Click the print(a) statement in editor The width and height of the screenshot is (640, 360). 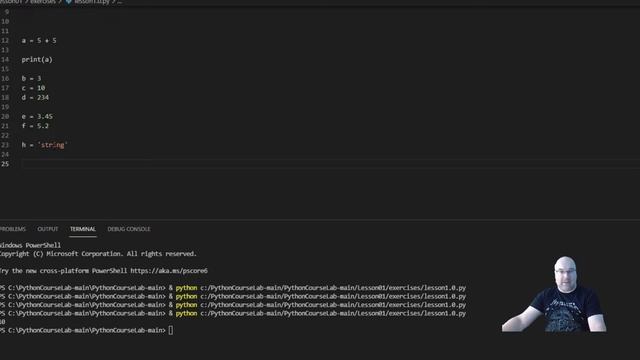click(37, 60)
